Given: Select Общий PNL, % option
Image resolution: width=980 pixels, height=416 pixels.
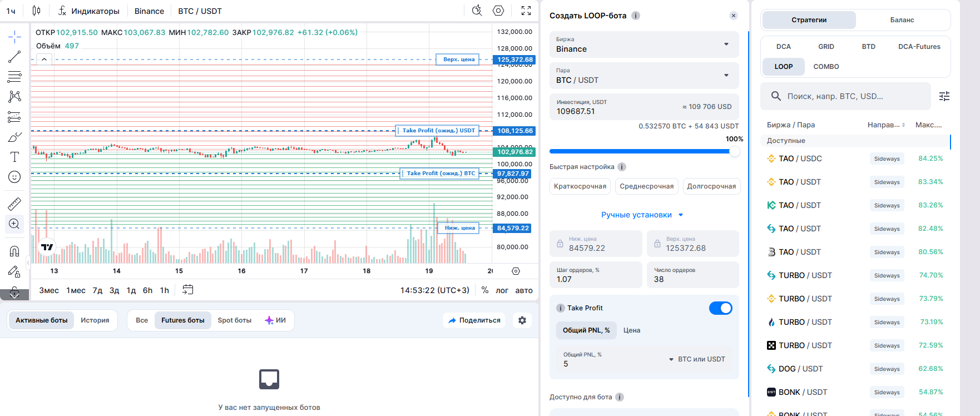Looking at the screenshot, I should point(586,330).
